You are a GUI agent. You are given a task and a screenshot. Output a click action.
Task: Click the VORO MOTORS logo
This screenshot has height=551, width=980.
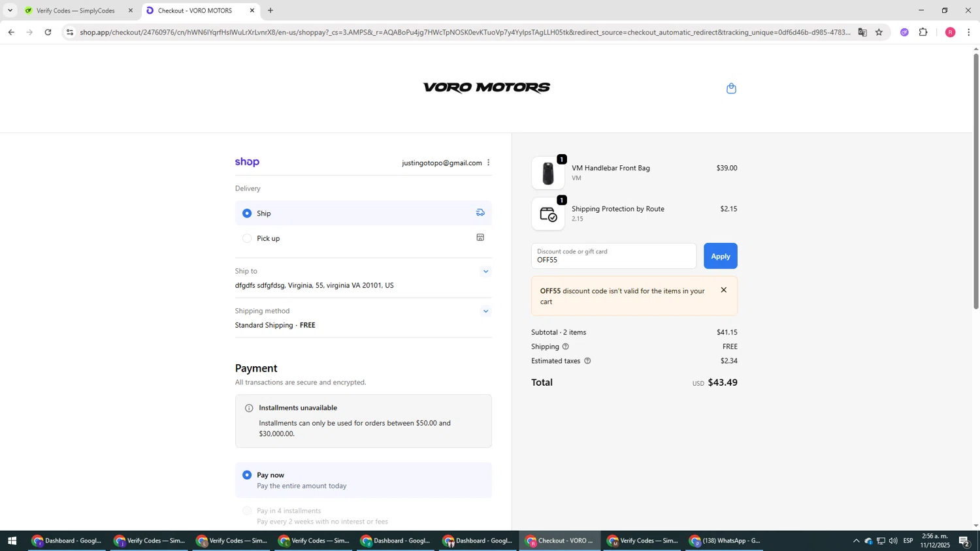click(x=487, y=88)
